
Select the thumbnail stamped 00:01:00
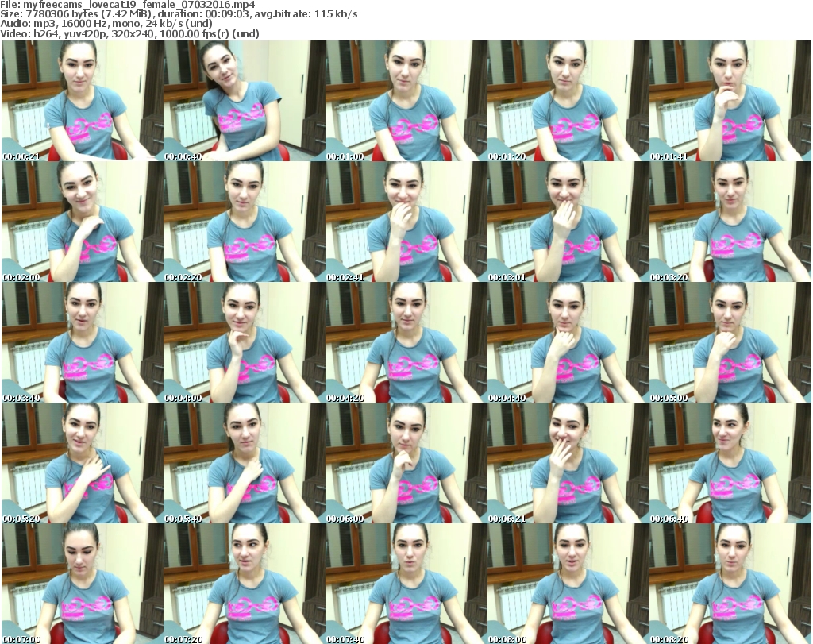coord(406,101)
